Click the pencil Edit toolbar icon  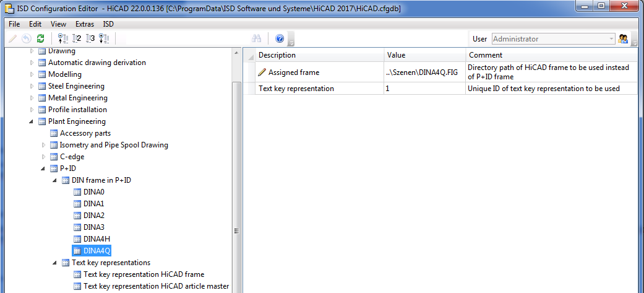(13, 38)
